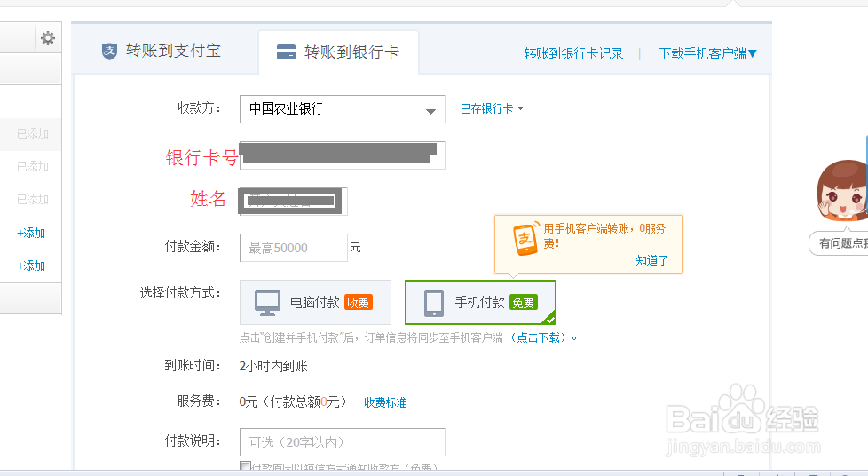Select 手机付款 payment method
This screenshot has width=868, height=476.
coord(480,303)
